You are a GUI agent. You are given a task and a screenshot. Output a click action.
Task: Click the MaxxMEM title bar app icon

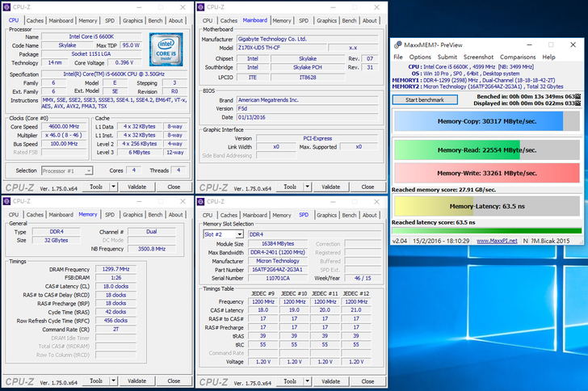[397, 43]
